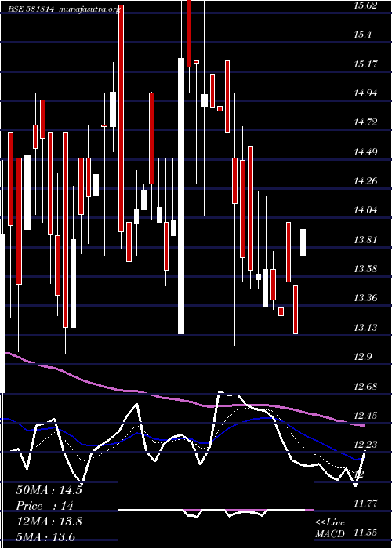Click inside the MACD inset chart box
Screen dimensions: 392x549
(x=216, y=510)
